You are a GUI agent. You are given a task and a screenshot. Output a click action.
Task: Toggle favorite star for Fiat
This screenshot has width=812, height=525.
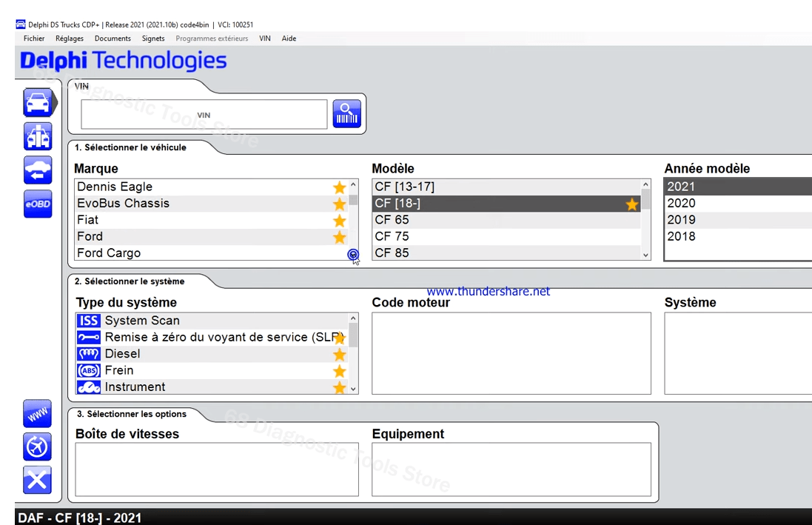(339, 220)
